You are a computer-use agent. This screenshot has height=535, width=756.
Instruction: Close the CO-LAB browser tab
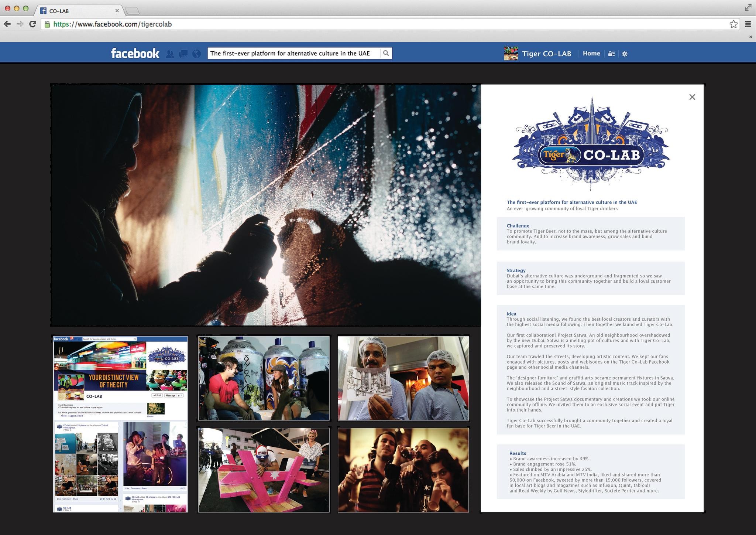pyautogui.click(x=117, y=11)
